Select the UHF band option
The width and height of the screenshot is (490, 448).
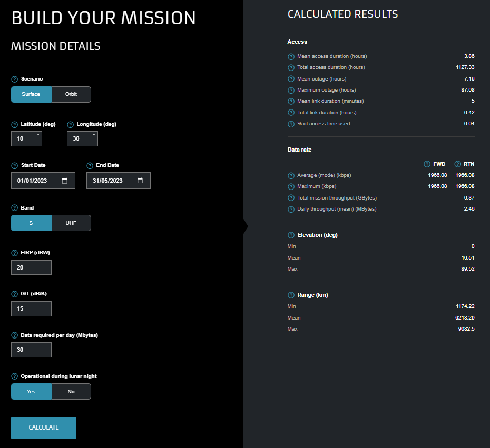[x=71, y=223]
